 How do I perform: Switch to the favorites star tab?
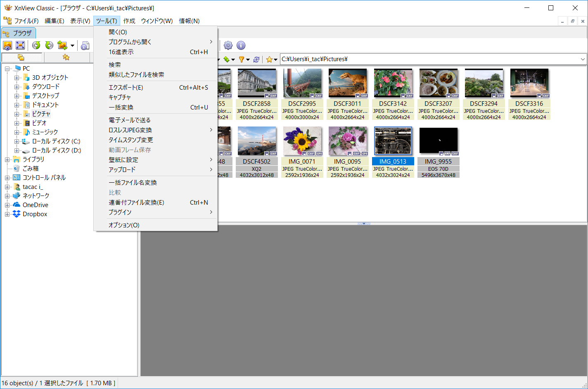66,57
